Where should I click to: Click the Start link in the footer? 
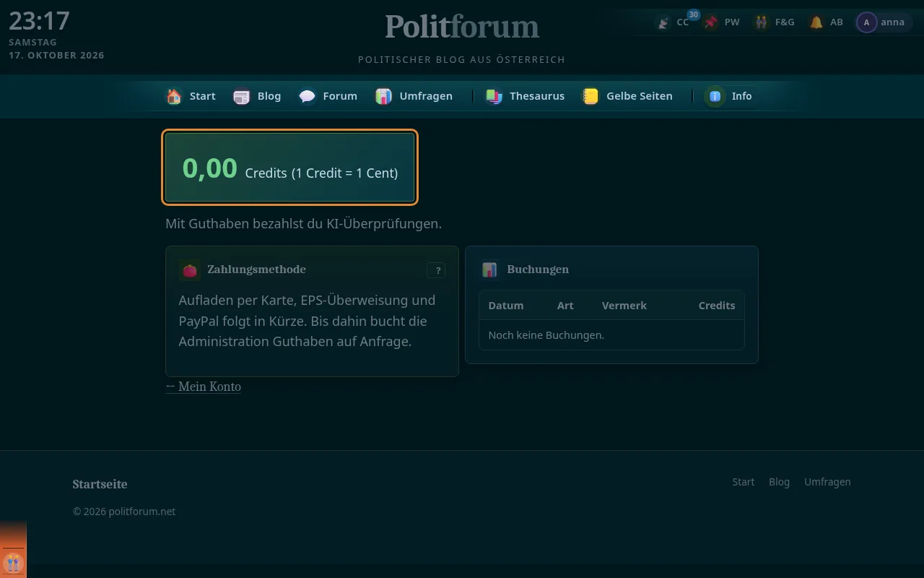[744, 482]
